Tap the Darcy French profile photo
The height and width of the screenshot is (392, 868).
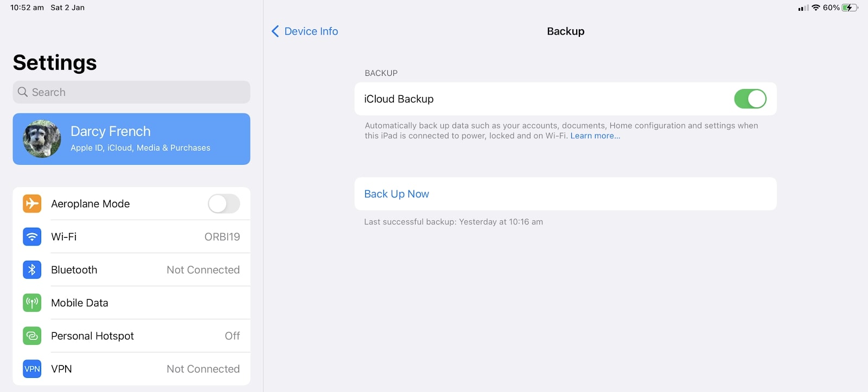coord(42,139)
